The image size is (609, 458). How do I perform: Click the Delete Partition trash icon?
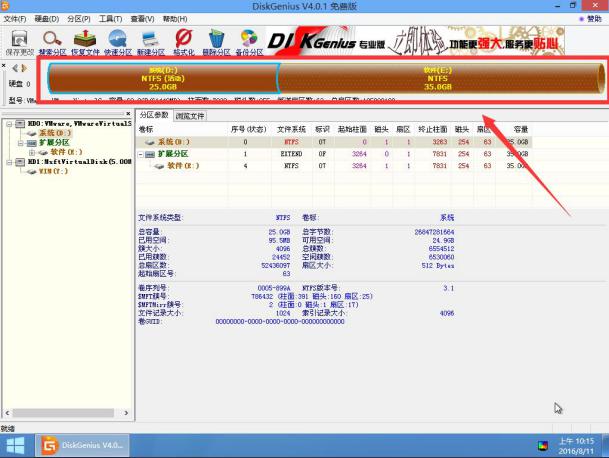click(x=216, y=42)
